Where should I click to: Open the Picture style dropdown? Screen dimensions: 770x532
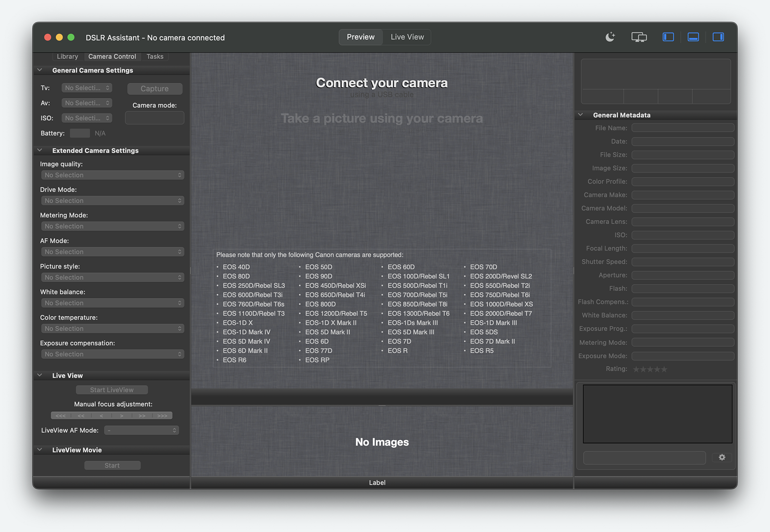pos(113,278)
